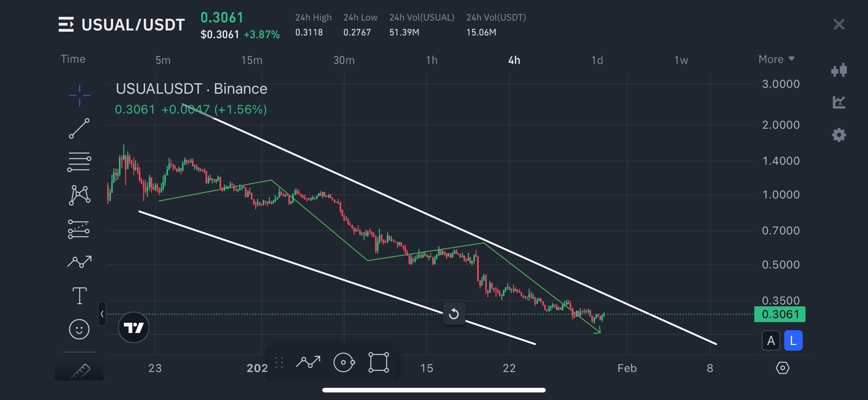Click the 0.5000 price level on the scale
The width and height of the screenshot is (868, 400).
tap(781, 265)
